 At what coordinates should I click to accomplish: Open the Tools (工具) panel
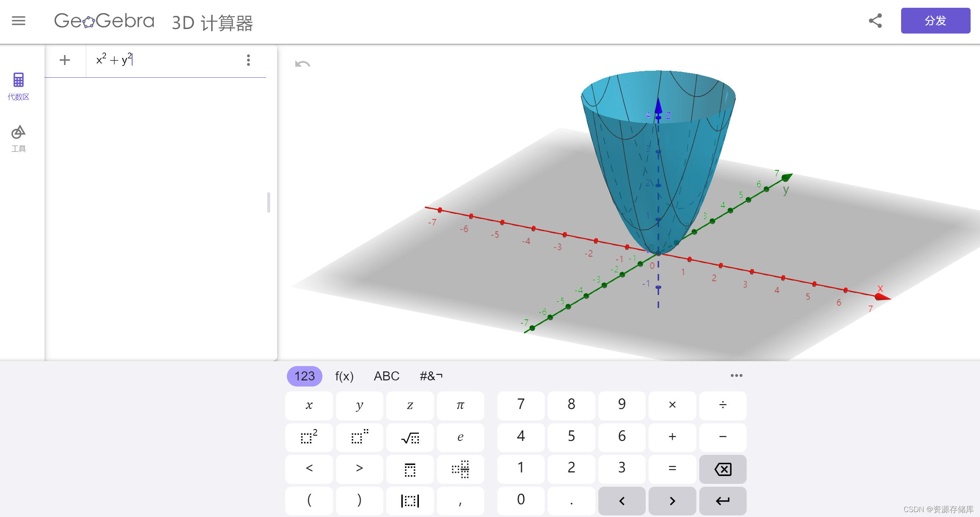[18, 138]
